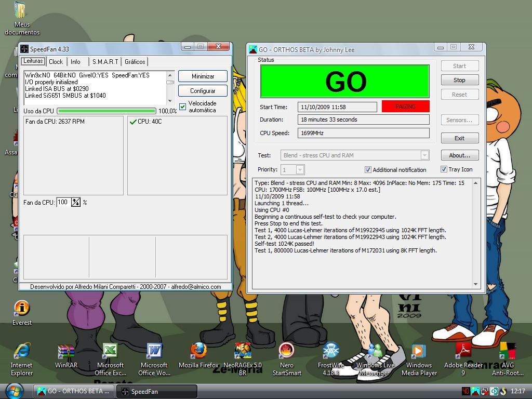The height and width of the screenshot is (399, 532).
Task: Click the Uso da CPU progress bar
Action: 107,111
